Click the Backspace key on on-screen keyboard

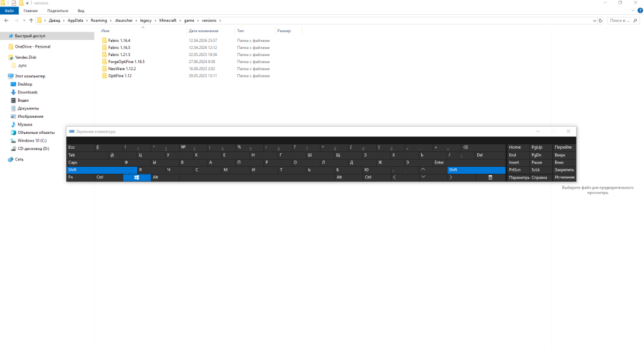tap(482, 147)
